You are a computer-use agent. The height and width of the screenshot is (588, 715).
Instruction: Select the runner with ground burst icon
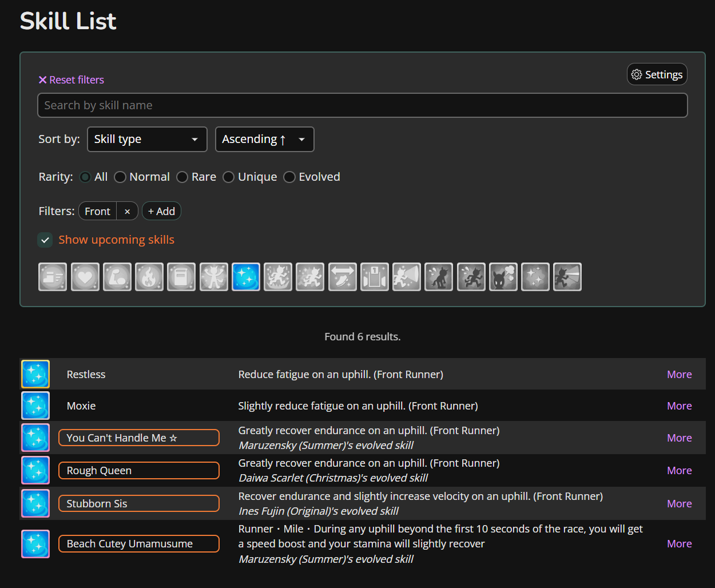coord(278,277)
